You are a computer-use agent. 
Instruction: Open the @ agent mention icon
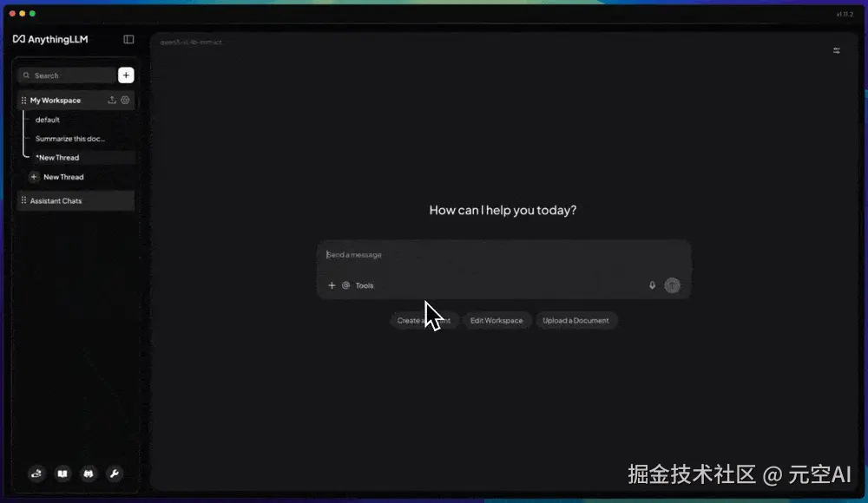tap(346, 285)
